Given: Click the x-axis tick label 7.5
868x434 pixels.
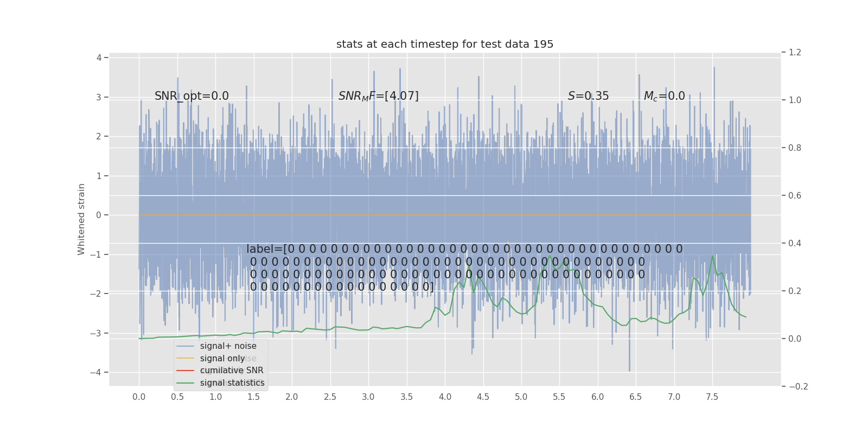Looking at the screenshot, I should click(712, 397).
